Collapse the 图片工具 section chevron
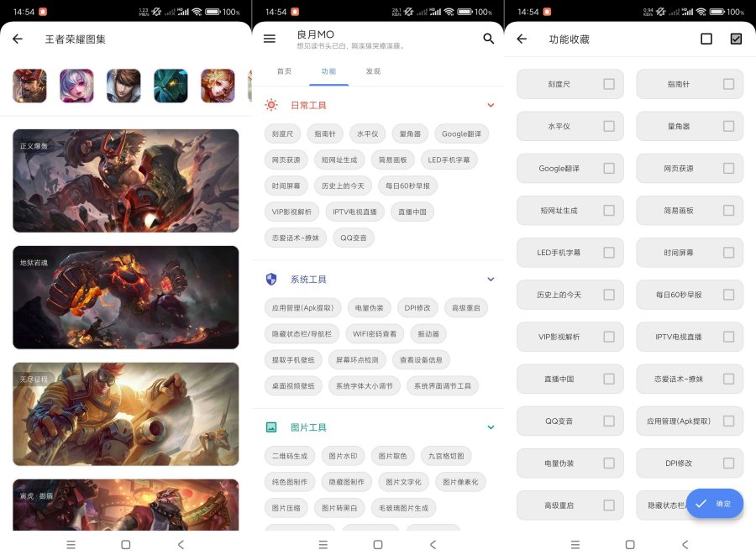This screenshot has width=756, height=560. [491, 427]
